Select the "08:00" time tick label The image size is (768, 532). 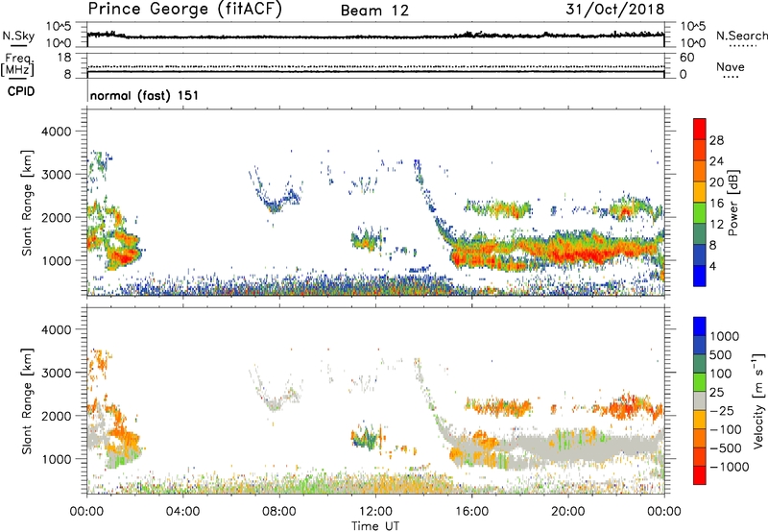click(279, 512)
